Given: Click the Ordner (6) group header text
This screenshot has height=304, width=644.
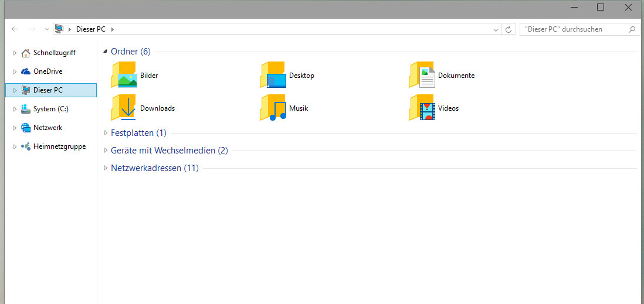Looking at the screenshot, I should tap(131, 52).
